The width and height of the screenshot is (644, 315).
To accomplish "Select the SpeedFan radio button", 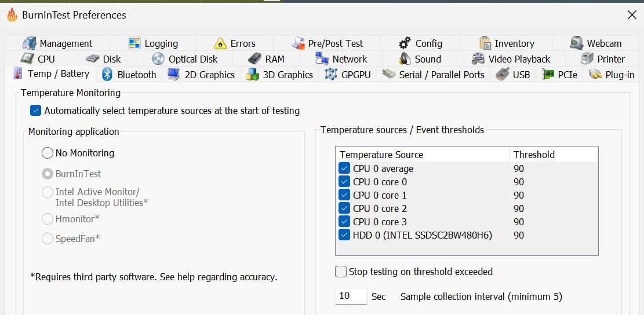I will 47,239.
